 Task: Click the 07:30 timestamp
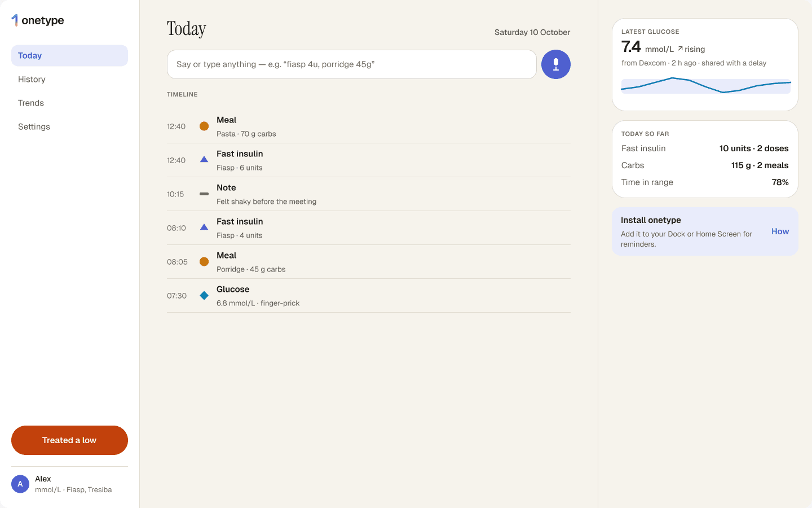click(x=176, y=296)
